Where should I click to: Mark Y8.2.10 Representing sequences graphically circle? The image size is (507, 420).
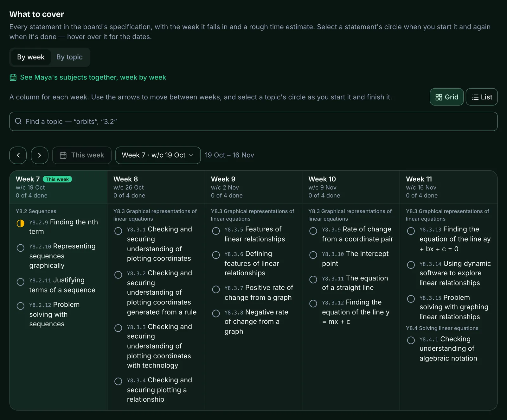click(x=21, y=248)
